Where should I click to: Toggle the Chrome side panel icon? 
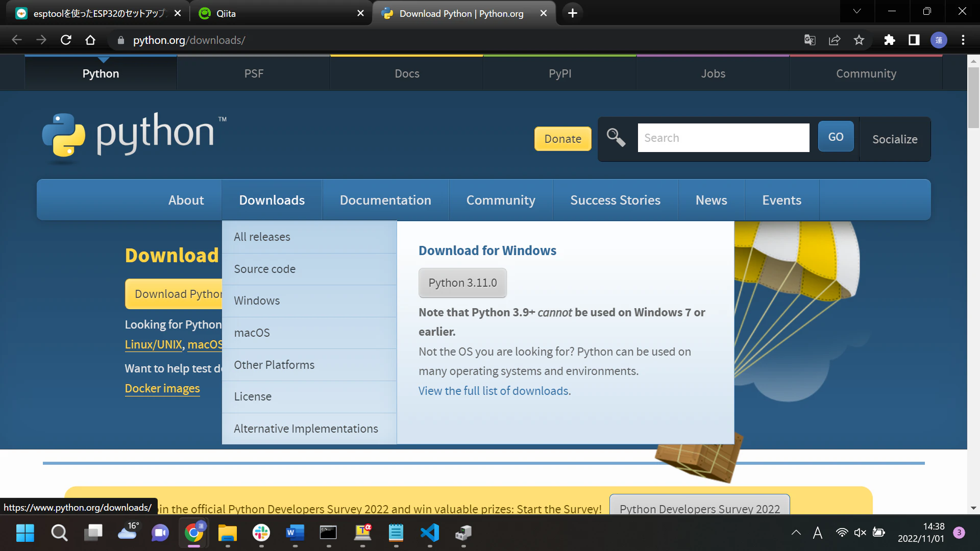[914, 40]
